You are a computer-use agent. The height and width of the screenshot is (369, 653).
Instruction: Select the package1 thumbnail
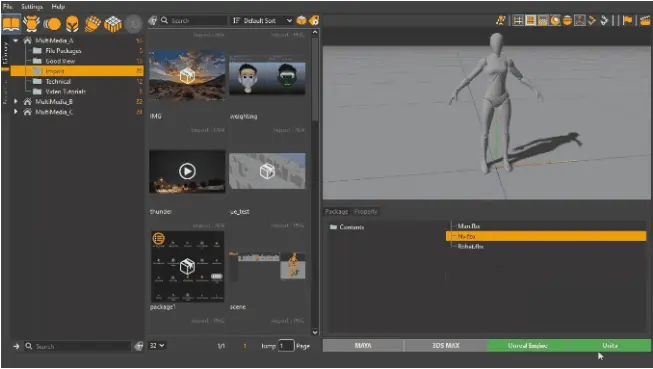pyautogui.click(x=187, y=267)
